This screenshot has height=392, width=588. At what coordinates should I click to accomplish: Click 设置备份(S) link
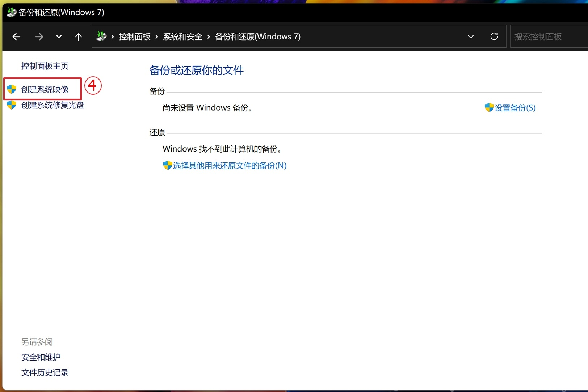coord(515,108)
